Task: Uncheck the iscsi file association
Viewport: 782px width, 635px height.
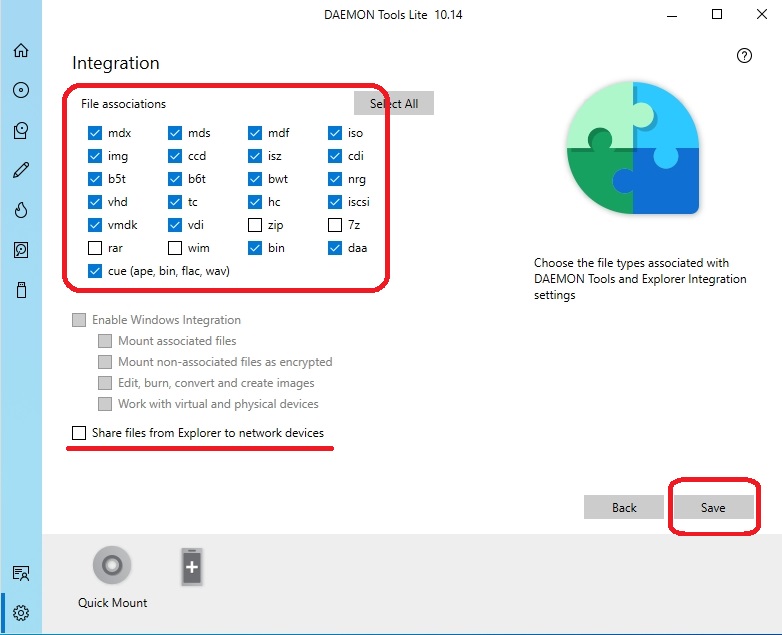Action: point(335,202)
